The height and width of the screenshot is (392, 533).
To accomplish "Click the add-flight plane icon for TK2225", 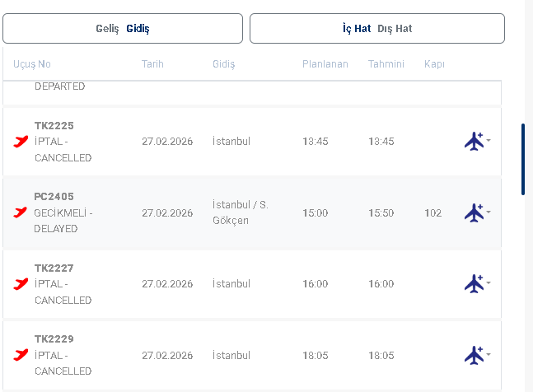I will [x=474, y=141].
